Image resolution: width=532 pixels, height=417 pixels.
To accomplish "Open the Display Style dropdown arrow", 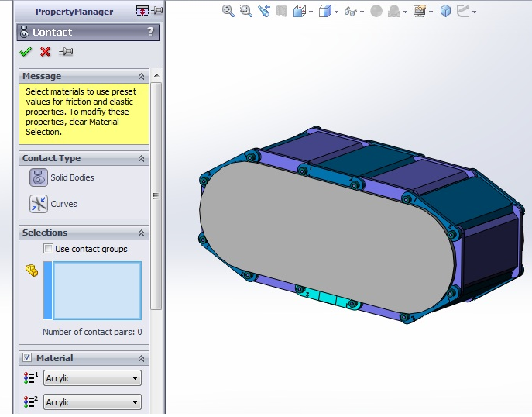I will click(x=337, y=12).
